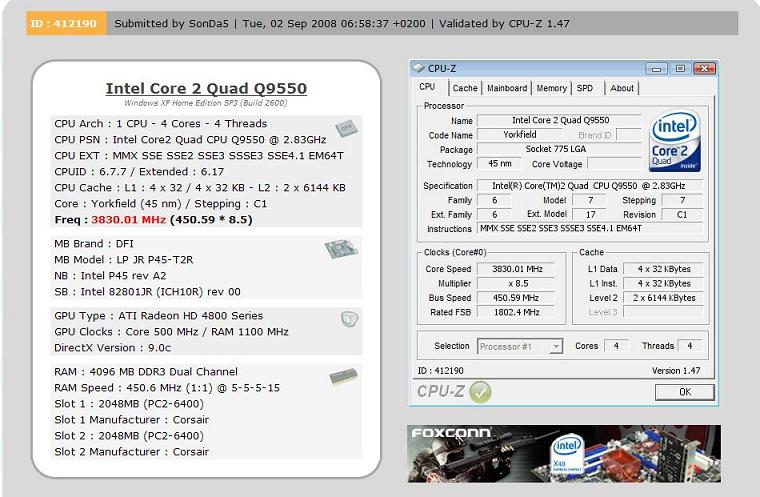Click the RAM module icon beside RAM row
This screenshot has height=497, width=760.
[x=343, y=376]
